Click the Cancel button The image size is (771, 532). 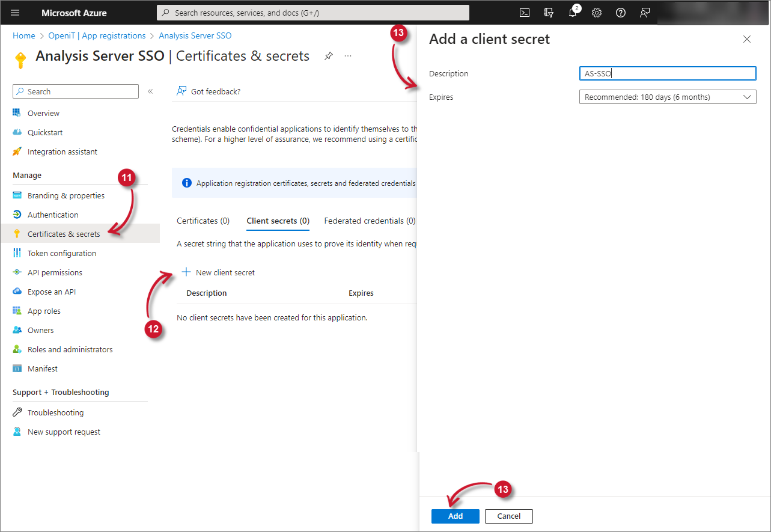point(509,516)
